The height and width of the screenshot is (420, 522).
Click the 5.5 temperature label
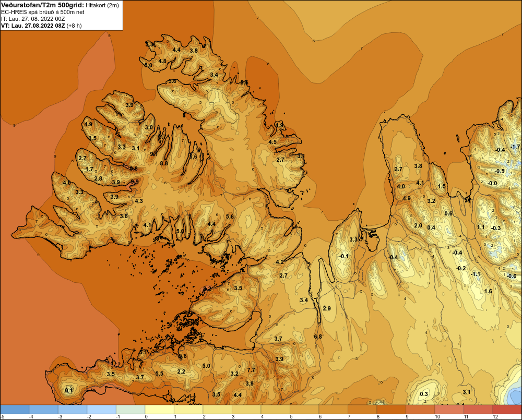click(159, 374)
